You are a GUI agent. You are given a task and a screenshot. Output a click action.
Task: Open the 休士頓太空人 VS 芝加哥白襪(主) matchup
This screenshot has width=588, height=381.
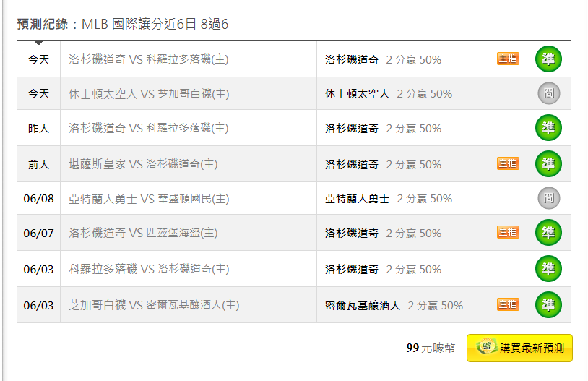[149, 94]
